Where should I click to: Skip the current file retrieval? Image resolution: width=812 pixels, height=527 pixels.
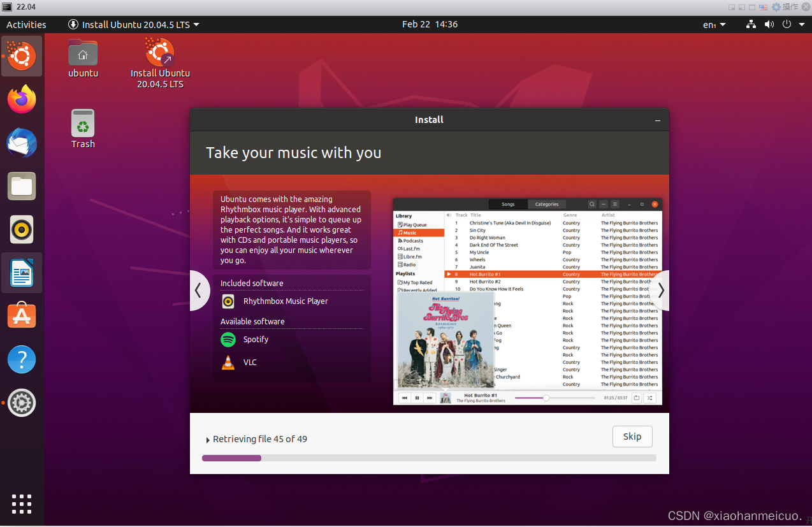pyautogui.click(x=632, y=437)
